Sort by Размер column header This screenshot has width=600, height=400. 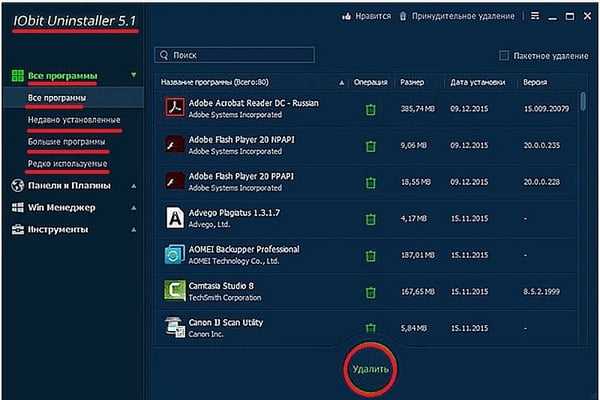[x=412, y=82]
